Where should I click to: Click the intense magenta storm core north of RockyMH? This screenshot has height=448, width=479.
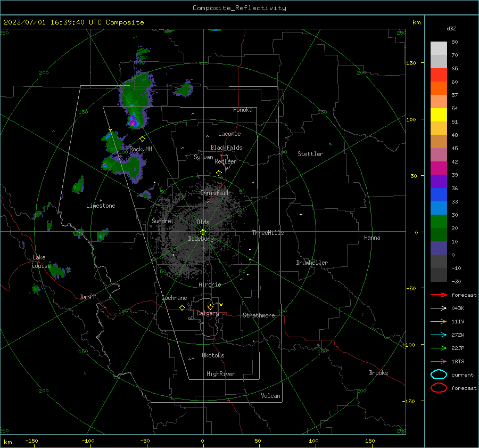click(133, 120)
